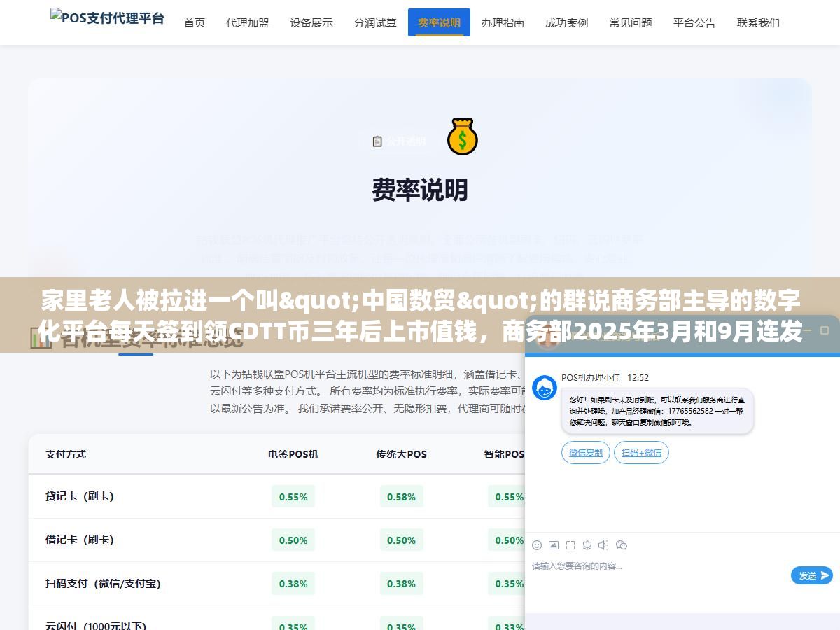Image resolution: width=840 pixels, height=630 pixels.
Task: Click the POS支付代理平台 logo
Action: [107, 17]
